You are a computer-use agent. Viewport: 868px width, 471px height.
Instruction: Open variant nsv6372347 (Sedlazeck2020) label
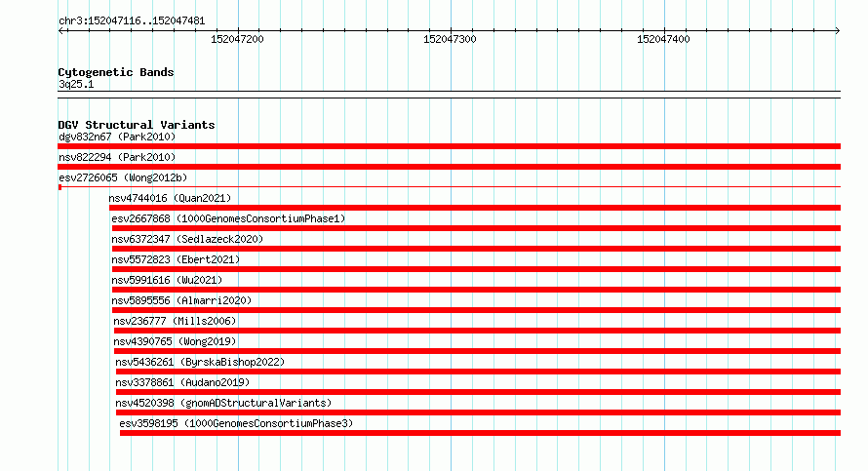[x=187, y=239]
